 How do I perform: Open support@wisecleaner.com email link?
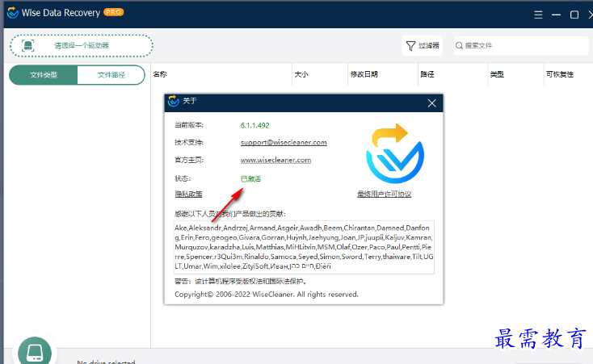pos(284,143)
